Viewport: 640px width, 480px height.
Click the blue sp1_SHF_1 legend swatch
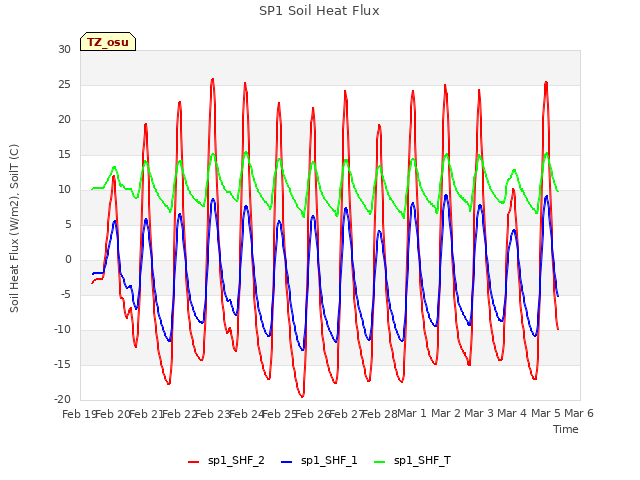tap(287, 462)
